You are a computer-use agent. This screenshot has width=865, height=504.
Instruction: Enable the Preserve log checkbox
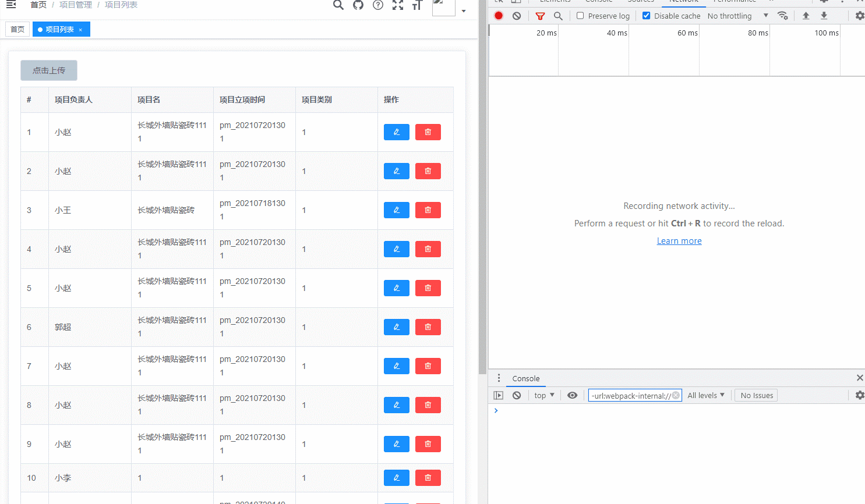pyautogui.click(x=580, y=16)
